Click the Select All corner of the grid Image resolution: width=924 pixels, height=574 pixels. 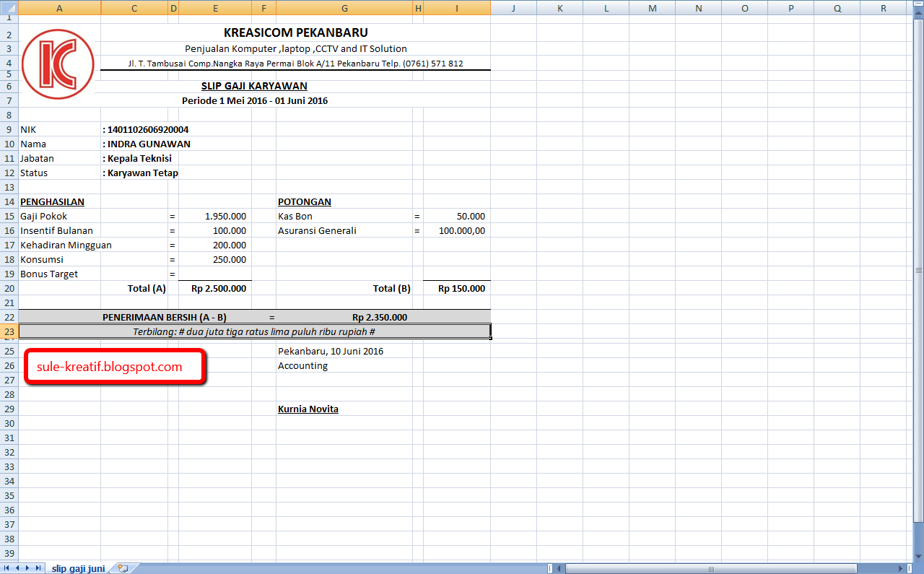click(x=9, y=8)
